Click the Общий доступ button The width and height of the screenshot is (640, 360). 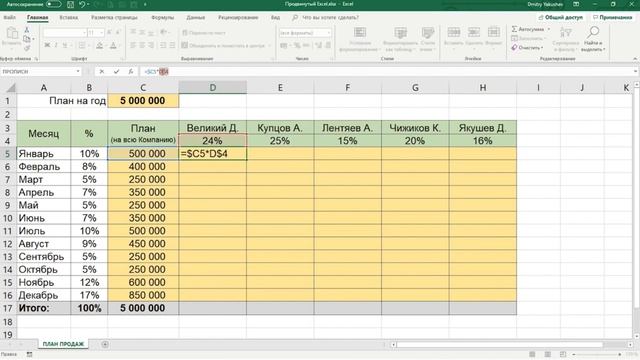(x=561, y=18)
